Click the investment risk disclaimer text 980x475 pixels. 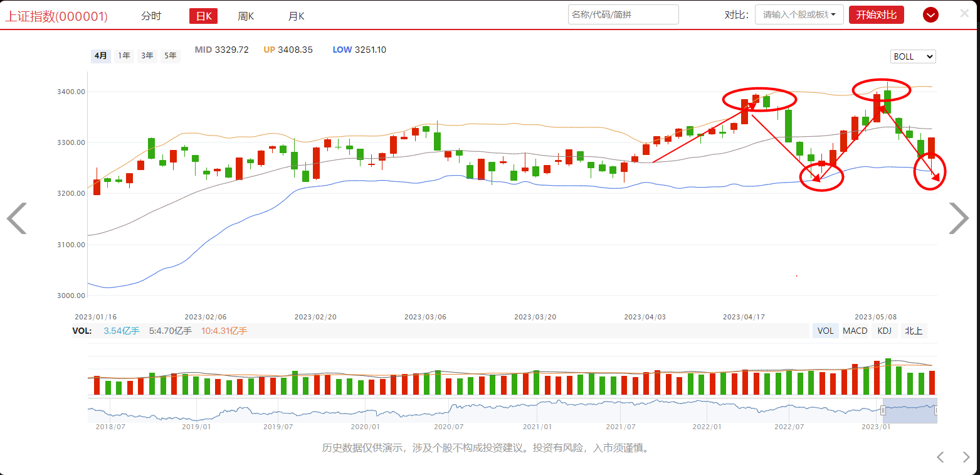[487, 448]
